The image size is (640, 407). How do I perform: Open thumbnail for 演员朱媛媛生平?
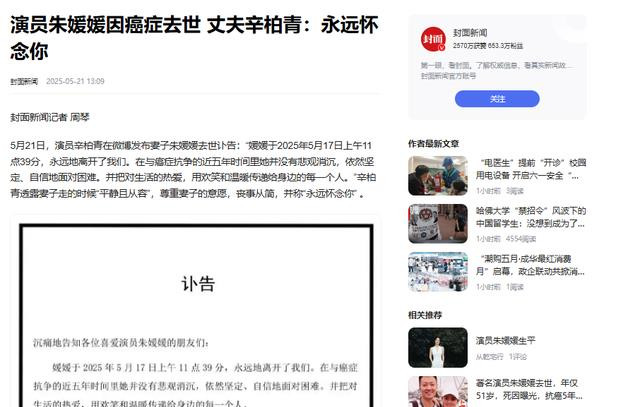point(438,347)
